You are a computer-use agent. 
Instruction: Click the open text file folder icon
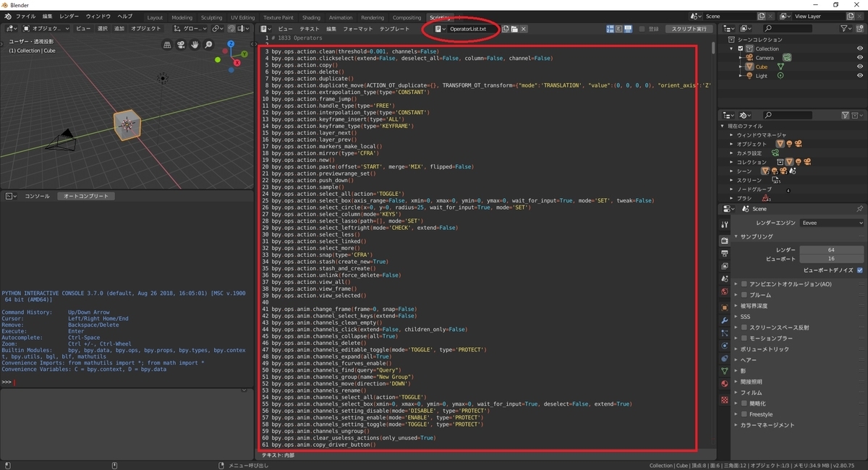point(514,29)
